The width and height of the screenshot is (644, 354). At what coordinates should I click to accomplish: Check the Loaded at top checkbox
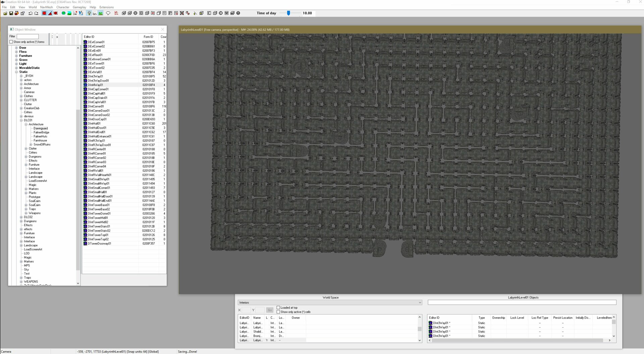pyautogui.click(x=278, y=307)
